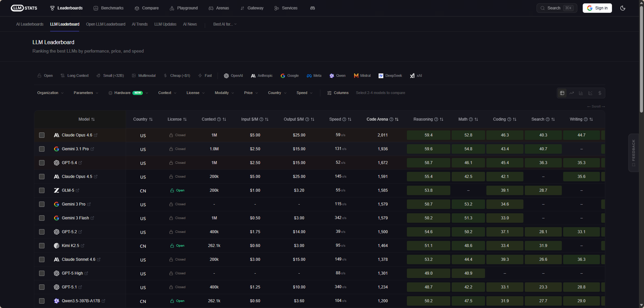The height and width of the screenshot is (308, 644).
Task: Switch to scatter plot view icon
Action: click(x=590, y=93)
